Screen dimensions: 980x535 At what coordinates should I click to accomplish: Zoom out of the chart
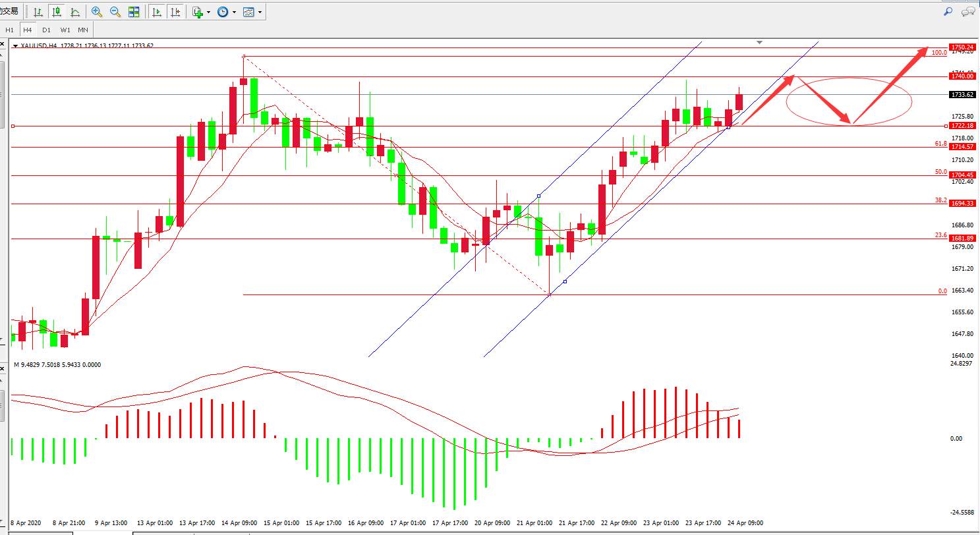115,12
